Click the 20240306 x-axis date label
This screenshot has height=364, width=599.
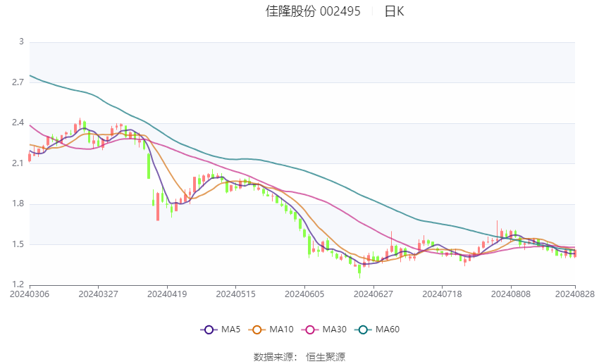(x=30, y=294)
